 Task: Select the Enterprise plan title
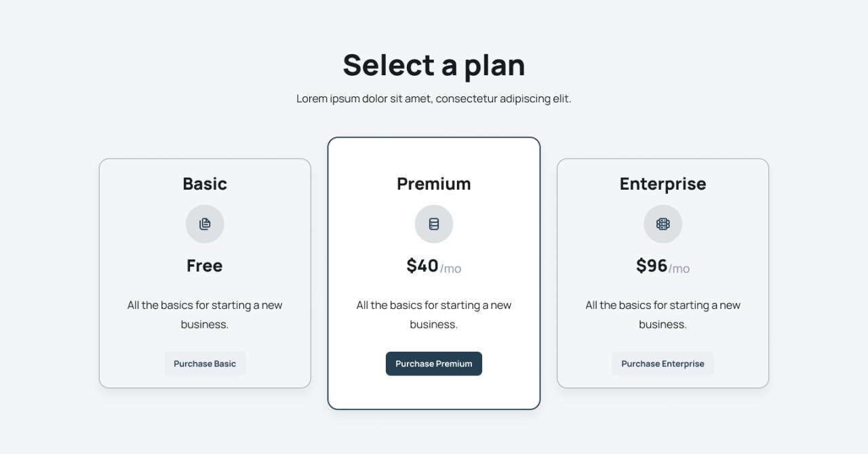click(x=663, y=184)
